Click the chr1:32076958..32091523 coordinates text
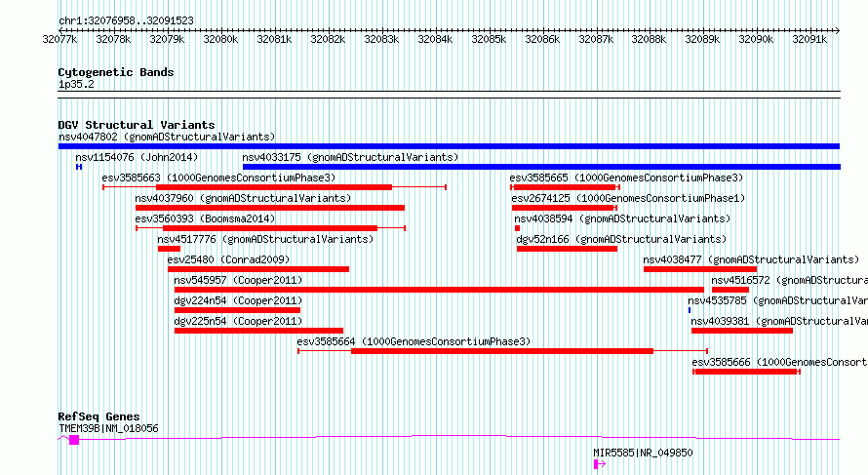This screenshot has height=475, width=868. 126,21
